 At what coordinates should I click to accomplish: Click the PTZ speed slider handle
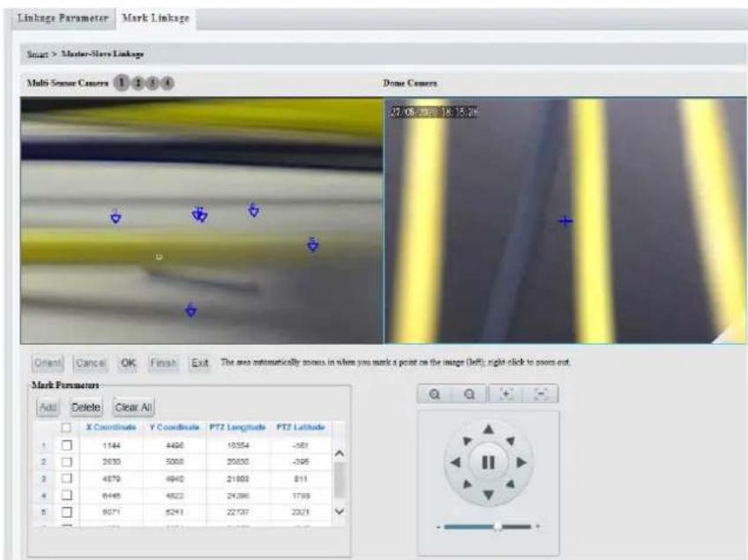497,526
